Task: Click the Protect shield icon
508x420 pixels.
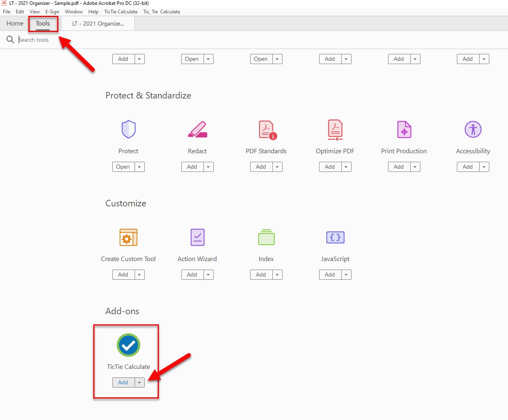Action: (129, 129)
